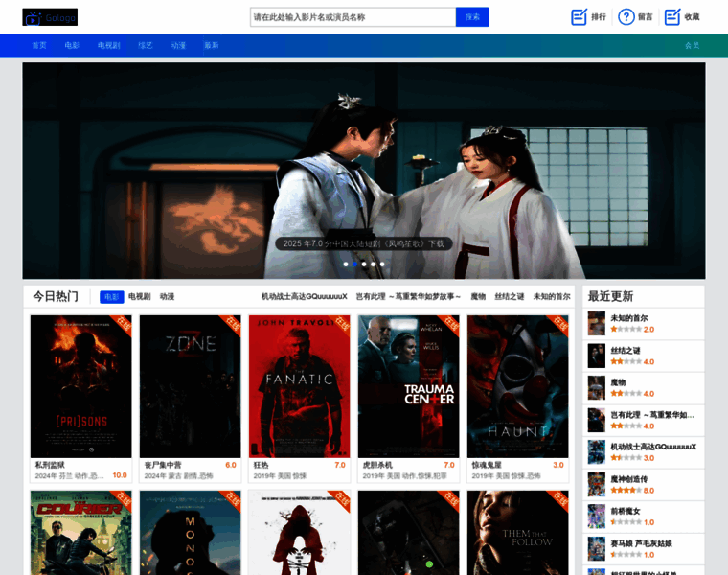Click the star rating of 未知的首尔
The width and height of the screenshot is (728, 575).
[x=626, y=330]
